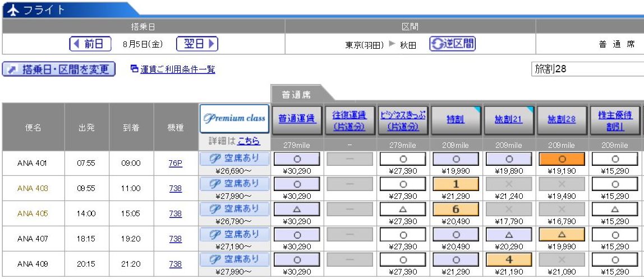Open 738 aircraft link for ANA 409
Viewport: 644px width, 279px height.
tap(176, 264)
